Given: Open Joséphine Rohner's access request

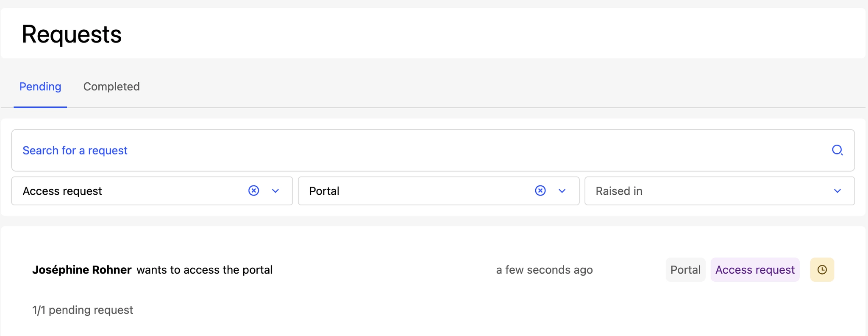Looking at the screenshot, I should coord(433,270).
